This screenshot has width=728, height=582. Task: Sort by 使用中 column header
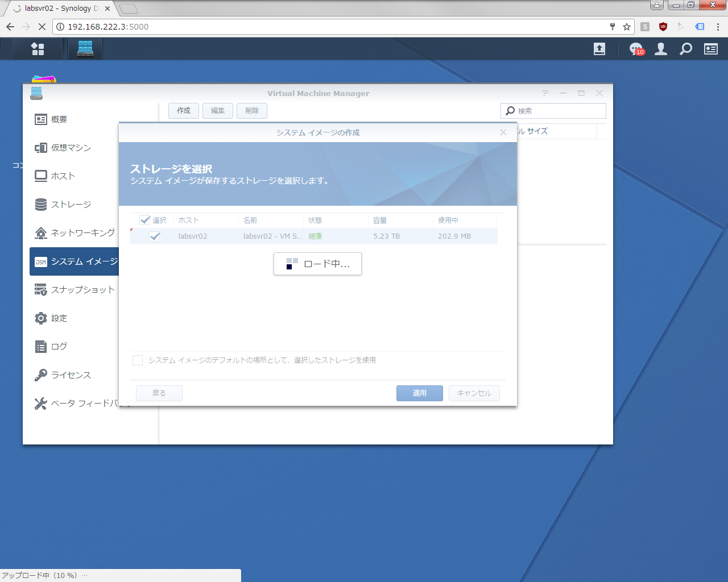(465, 221)
